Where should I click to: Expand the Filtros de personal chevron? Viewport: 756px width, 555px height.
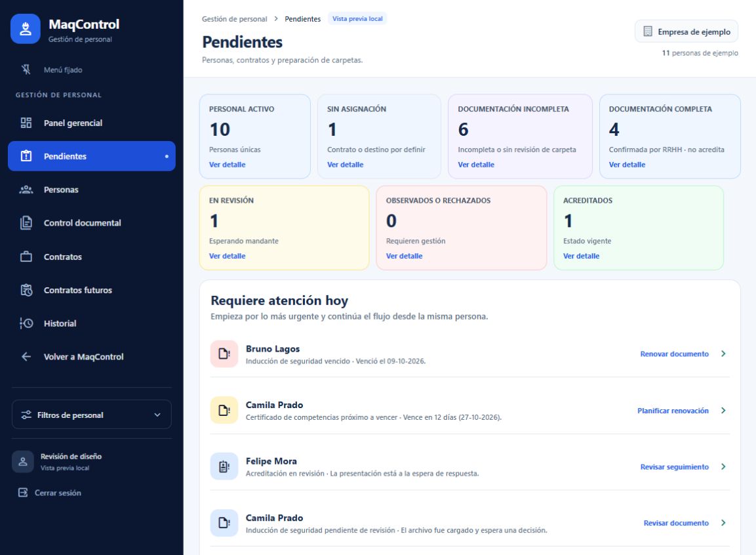157,415
